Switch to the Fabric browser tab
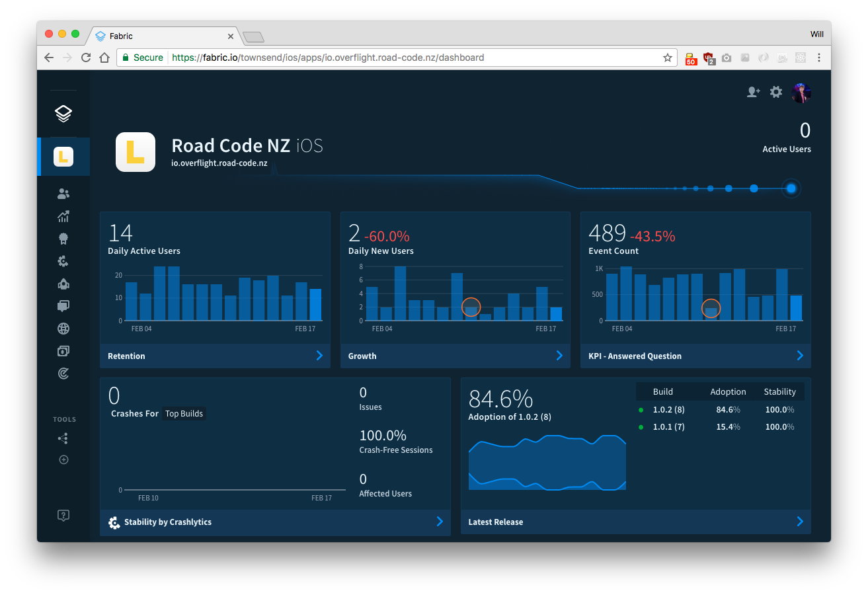The width and height of the screenshot is (868, 595). (165, 36)
